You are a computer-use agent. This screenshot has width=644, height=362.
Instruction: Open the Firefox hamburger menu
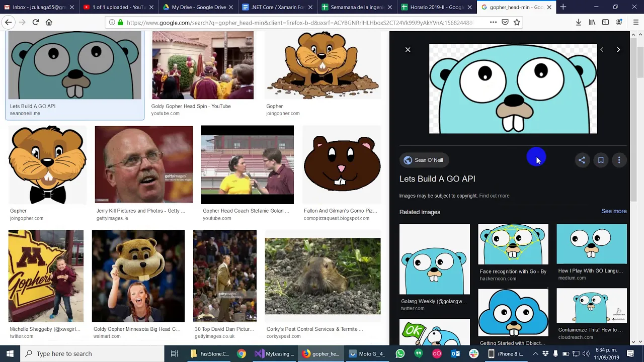(636, 22)
